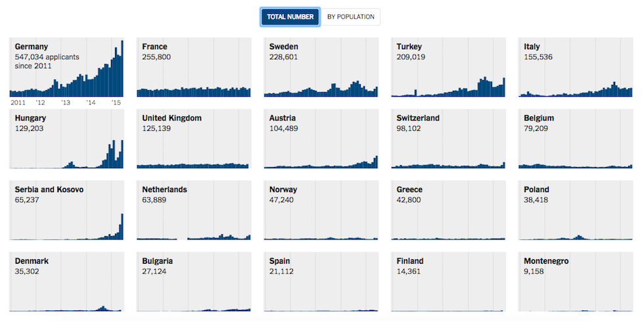Select the Switzerland chart panel
Viewport: 644px width, 321px height.
[x=448, y=139]
